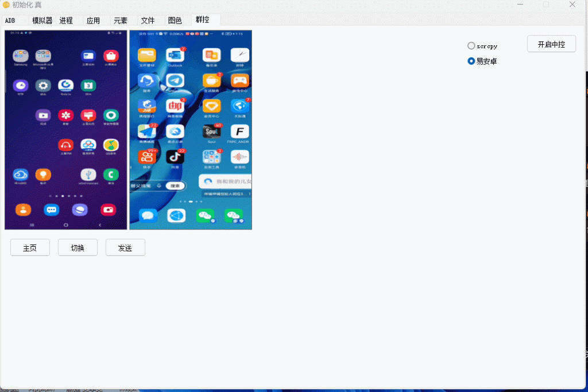Open the blue Messages bubble in right dock
This screenshot has height=392, width=588.
148,216
